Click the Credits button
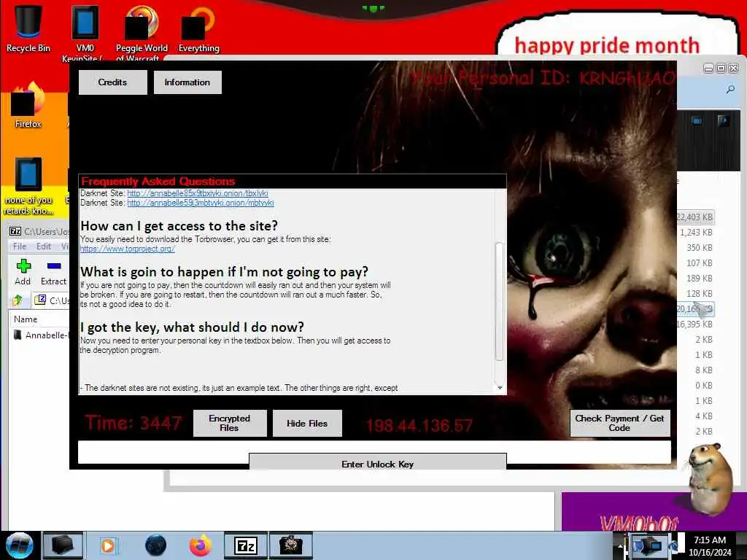 112,82
